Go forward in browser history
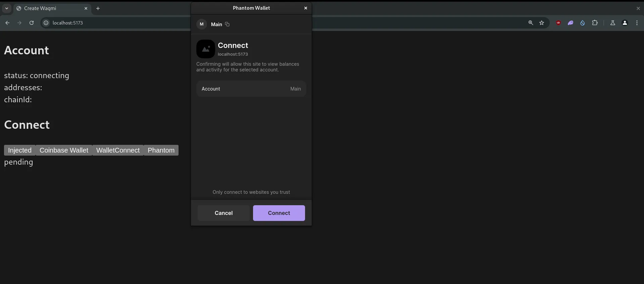Viewport: 644px width, 284px height. [x=19, y=23]
